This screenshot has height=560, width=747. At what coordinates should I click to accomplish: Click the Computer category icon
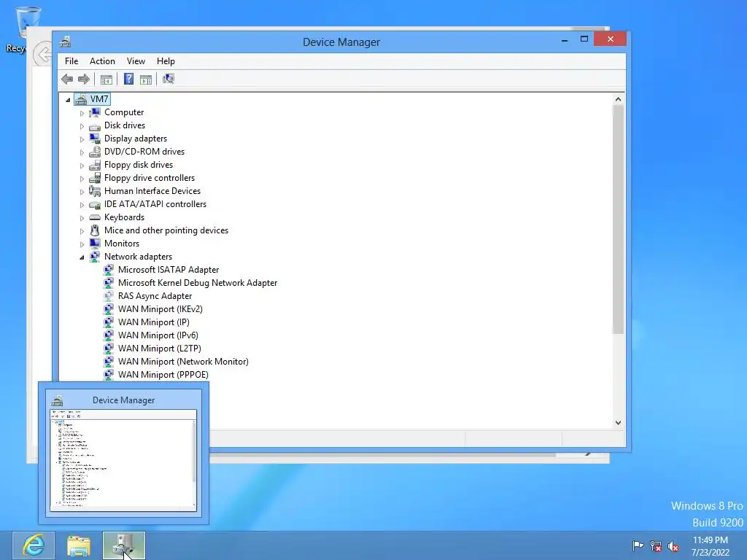(x=95, y=112)
